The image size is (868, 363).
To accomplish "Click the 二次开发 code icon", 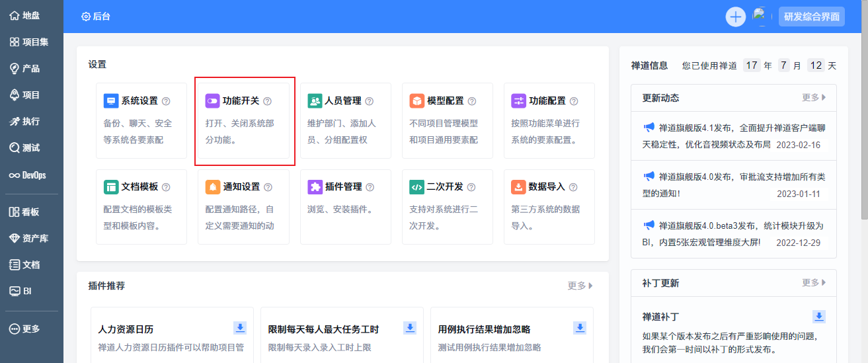I will [x=416, y=187].
